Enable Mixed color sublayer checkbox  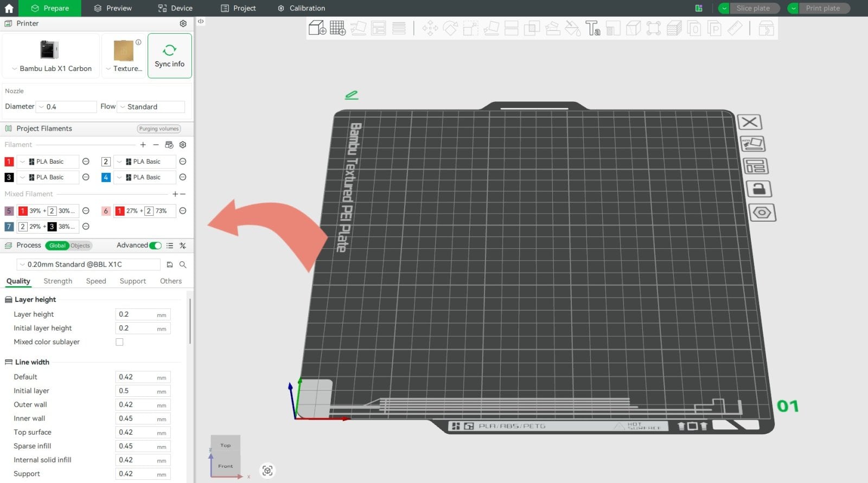click(119, 342)
